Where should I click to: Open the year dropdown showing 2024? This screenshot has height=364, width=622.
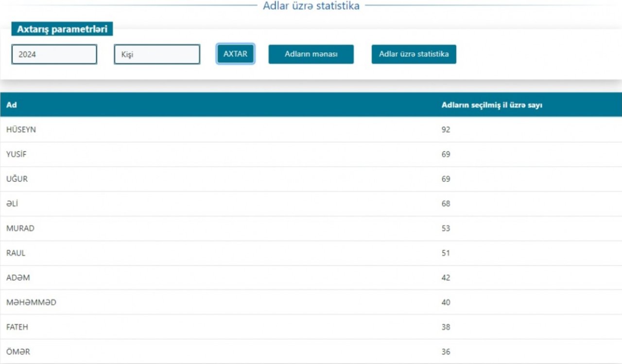[x=54, y=54]
